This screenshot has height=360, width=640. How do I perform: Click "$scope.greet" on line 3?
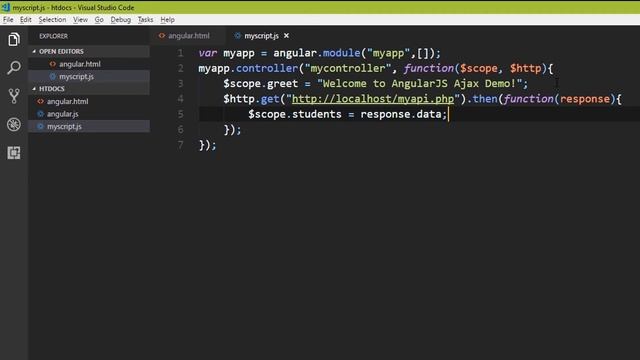(260, 84)
